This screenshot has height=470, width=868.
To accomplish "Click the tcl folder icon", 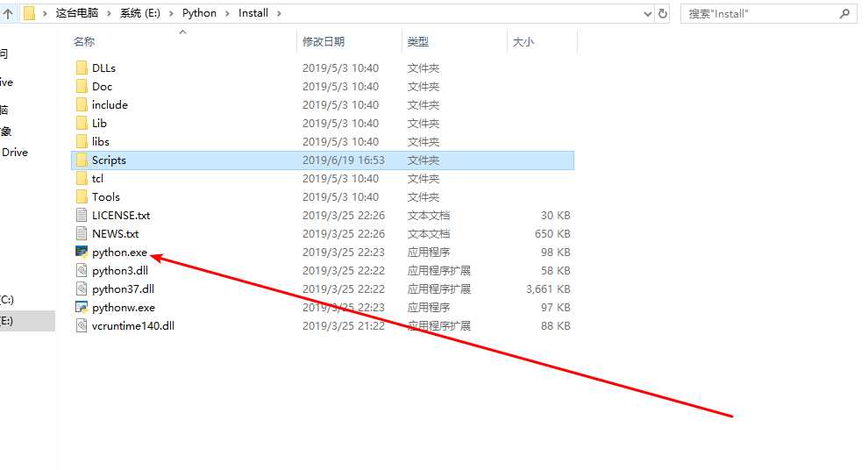I will click(x=82, y=178).
